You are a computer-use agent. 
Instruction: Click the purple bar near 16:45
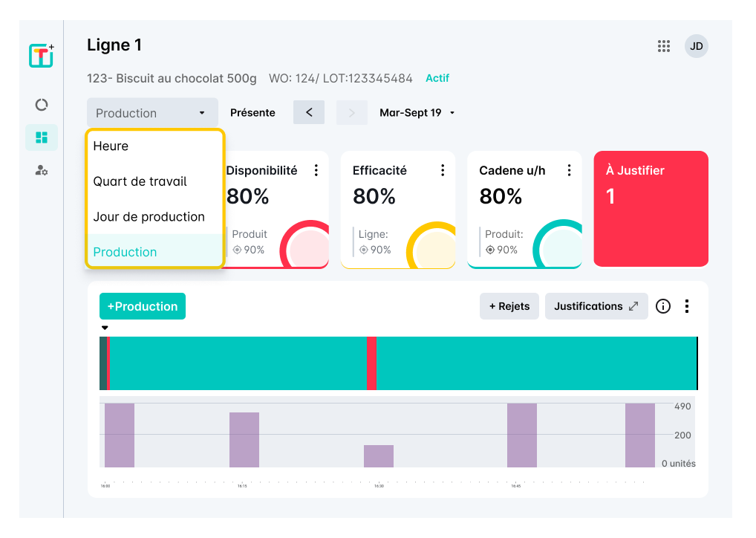pyautogui.click(x=521, y=435)
